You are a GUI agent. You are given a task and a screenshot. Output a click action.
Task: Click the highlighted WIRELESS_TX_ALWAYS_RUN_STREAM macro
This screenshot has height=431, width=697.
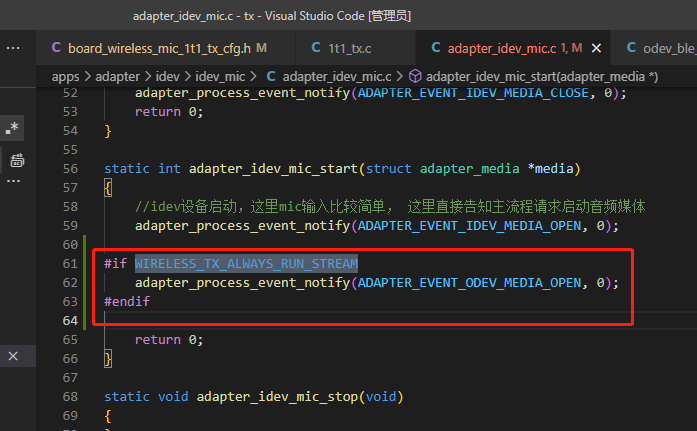[x=246, y=264]
